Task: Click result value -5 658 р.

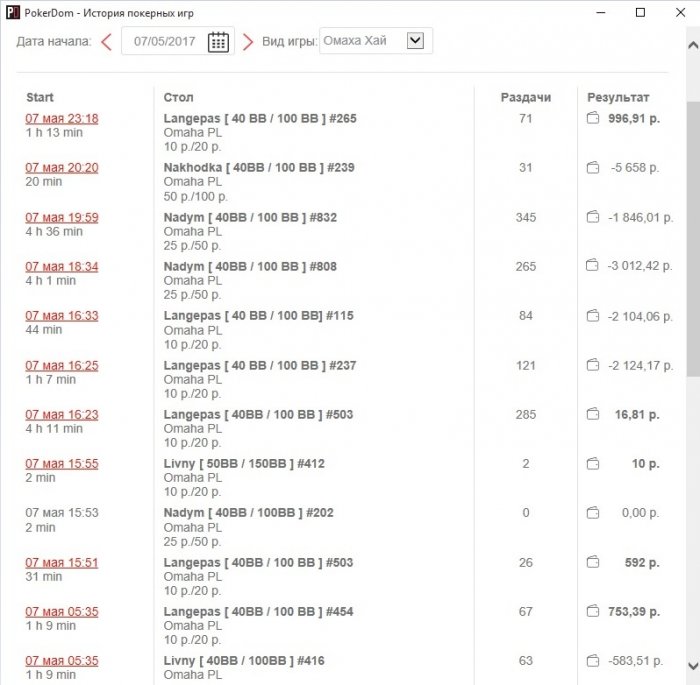Action: coord(635,168)
